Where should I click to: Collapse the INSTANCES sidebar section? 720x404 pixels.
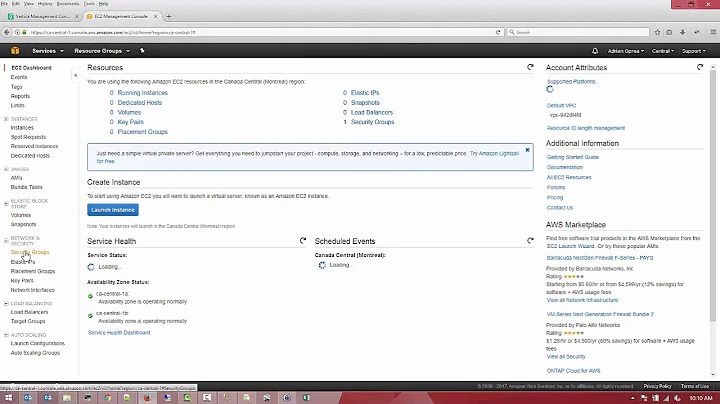6,119
